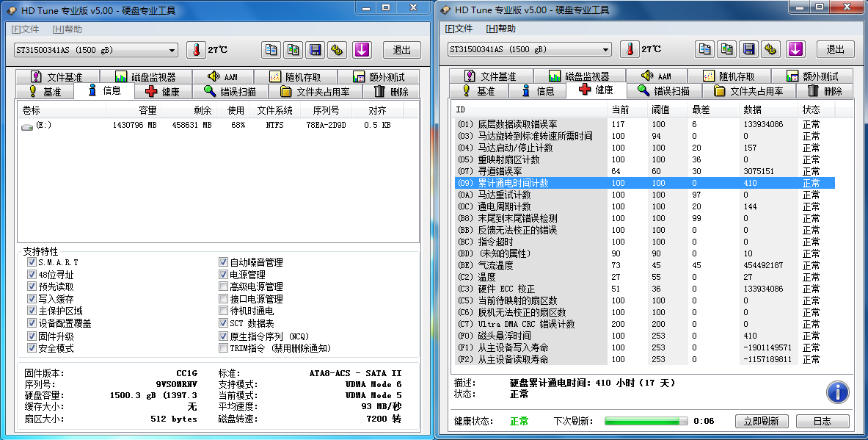Click the second copy icon in right window toolbar
Image resolution: width=868 pixels, height=440 pixels.
(x=726, y=49)
